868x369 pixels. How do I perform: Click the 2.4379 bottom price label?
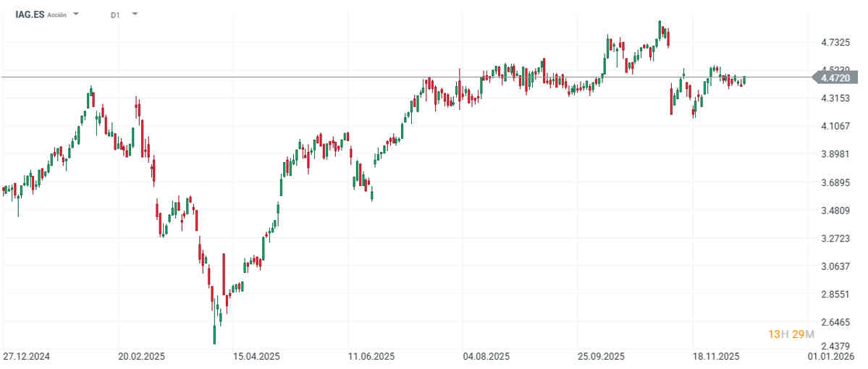835,346
